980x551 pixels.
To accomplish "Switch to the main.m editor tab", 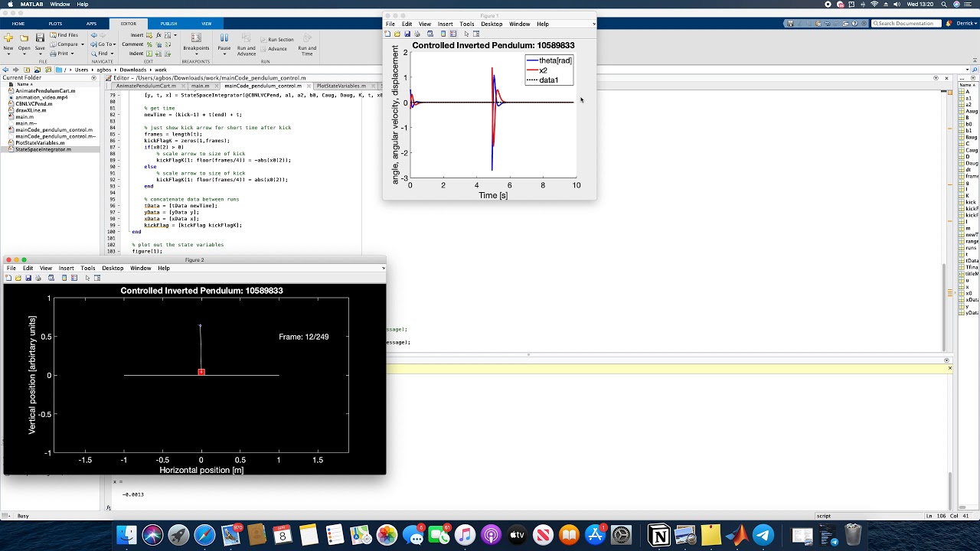I will (200, 86).
